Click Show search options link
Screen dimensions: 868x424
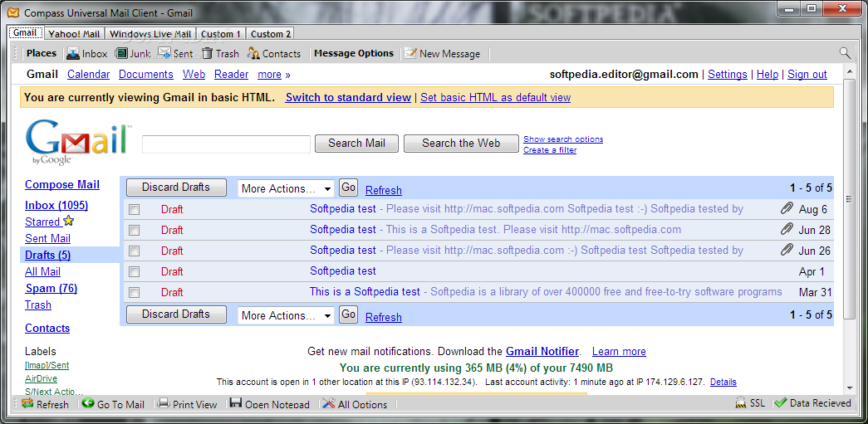click(x=563, y=139)
